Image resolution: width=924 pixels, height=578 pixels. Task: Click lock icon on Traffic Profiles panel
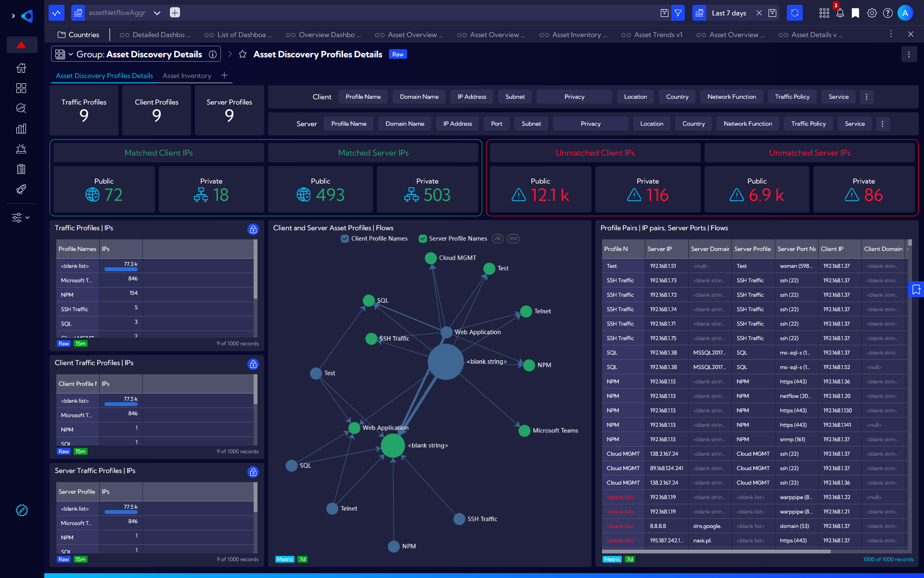tap(253, 229)
